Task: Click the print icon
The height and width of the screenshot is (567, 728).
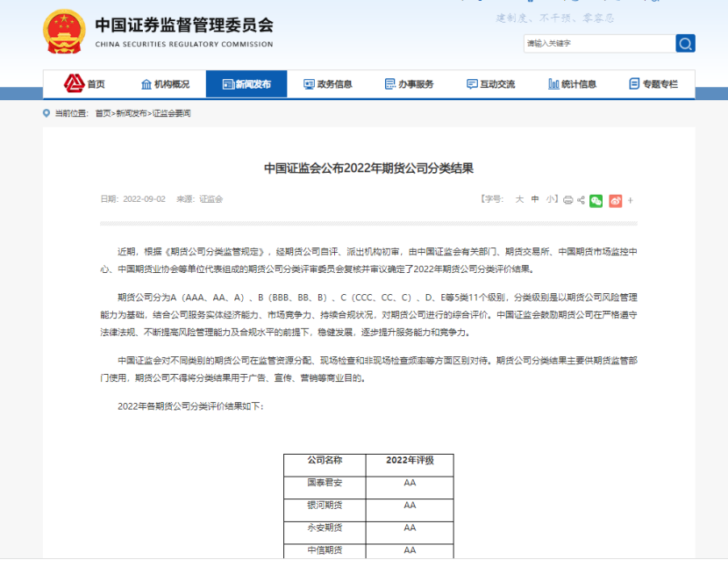Action: coord(567,200)
